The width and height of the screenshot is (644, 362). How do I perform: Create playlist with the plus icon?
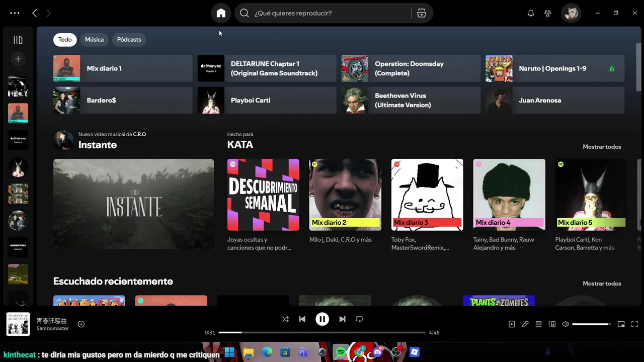pyautogui.click(x=18, y=59)
